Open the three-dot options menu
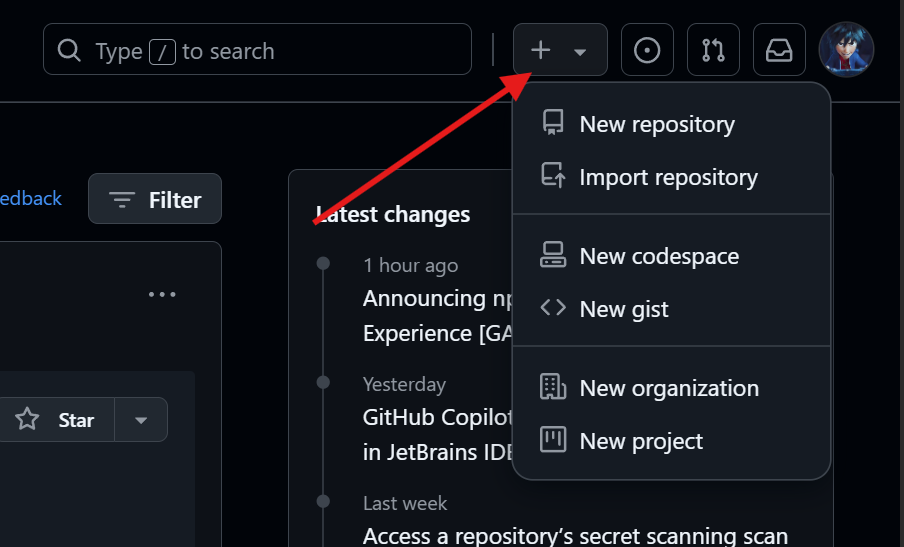904x547 pixels. pyautogui.click(x=162, y=295)
